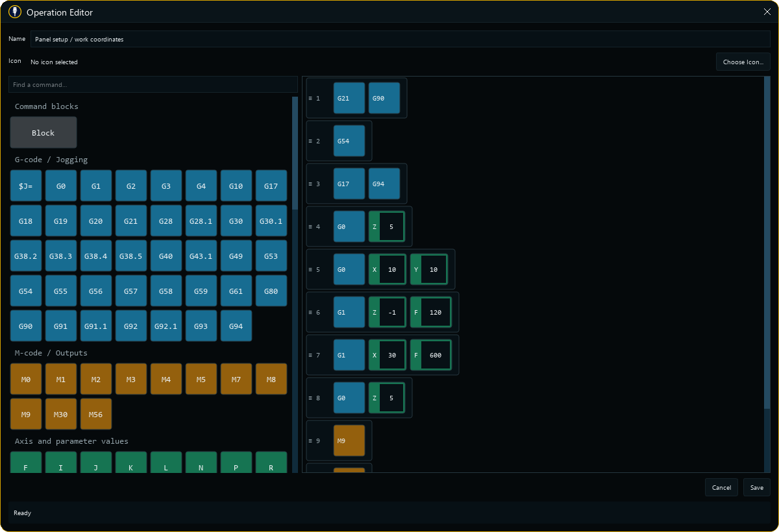
Task: Focus the Find a command search box
Action: [x=153, y=84]
